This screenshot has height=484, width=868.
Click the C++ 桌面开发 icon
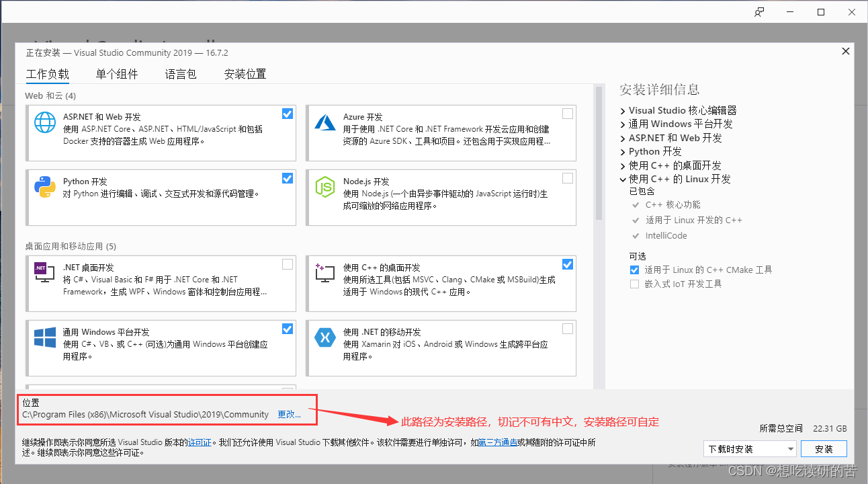point(324,274)
